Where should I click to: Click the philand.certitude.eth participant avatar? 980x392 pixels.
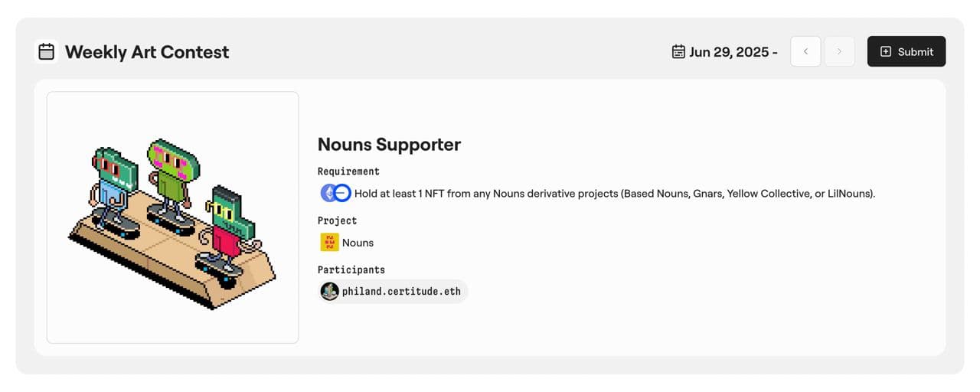tap(330, 292)
